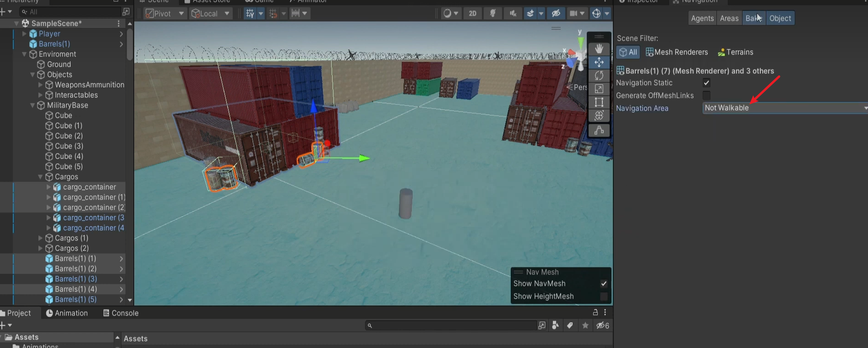Expand Interactables hierarchy node
Viewport: 868px width, 348px height.
click(40, 95)
